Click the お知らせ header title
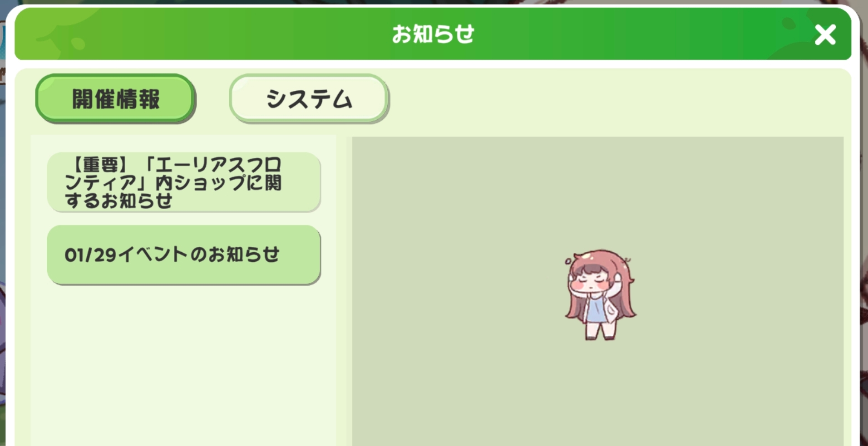 (433, 34)
